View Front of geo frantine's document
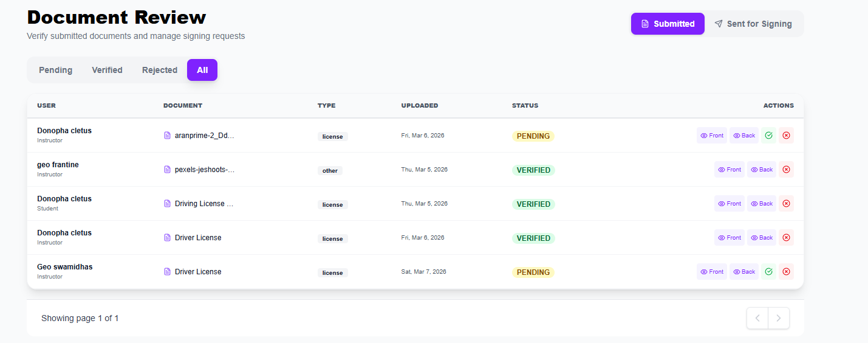Viewport: 868px width, 343px height. 729,170
